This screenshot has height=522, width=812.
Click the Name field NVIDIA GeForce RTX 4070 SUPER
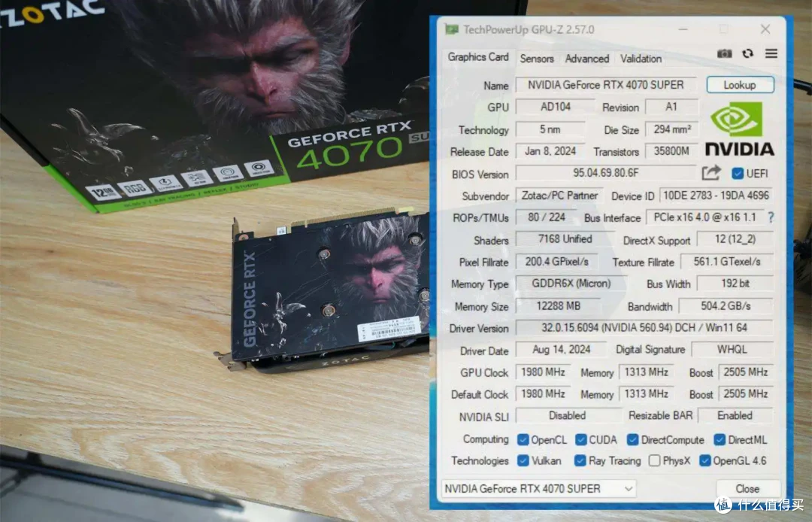pos(606,85)
